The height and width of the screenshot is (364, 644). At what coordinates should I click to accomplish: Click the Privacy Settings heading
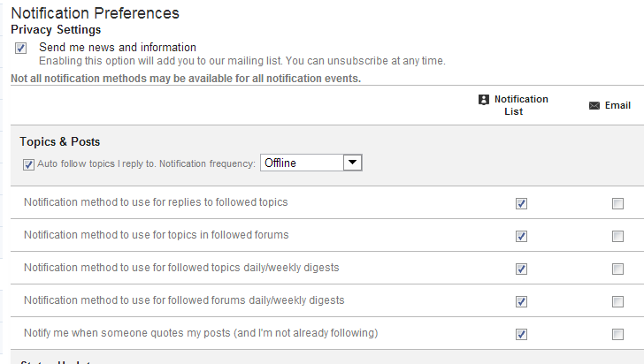coord(56,30)
